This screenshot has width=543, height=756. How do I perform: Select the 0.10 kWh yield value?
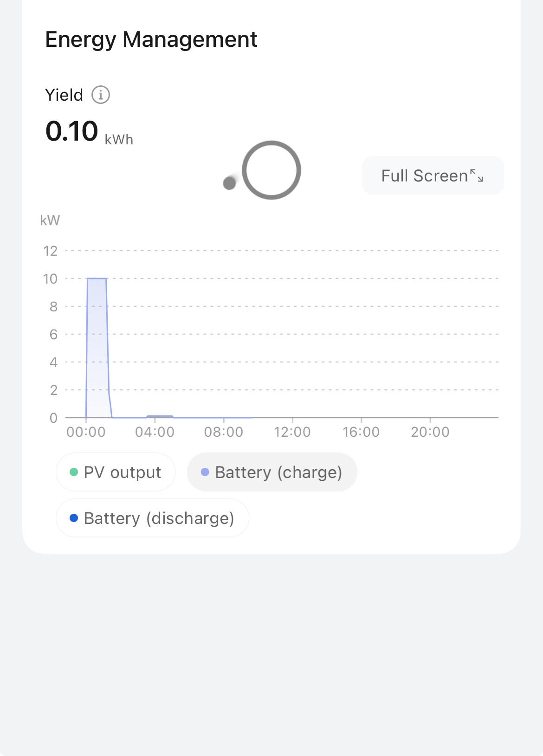tap(72, 131)
